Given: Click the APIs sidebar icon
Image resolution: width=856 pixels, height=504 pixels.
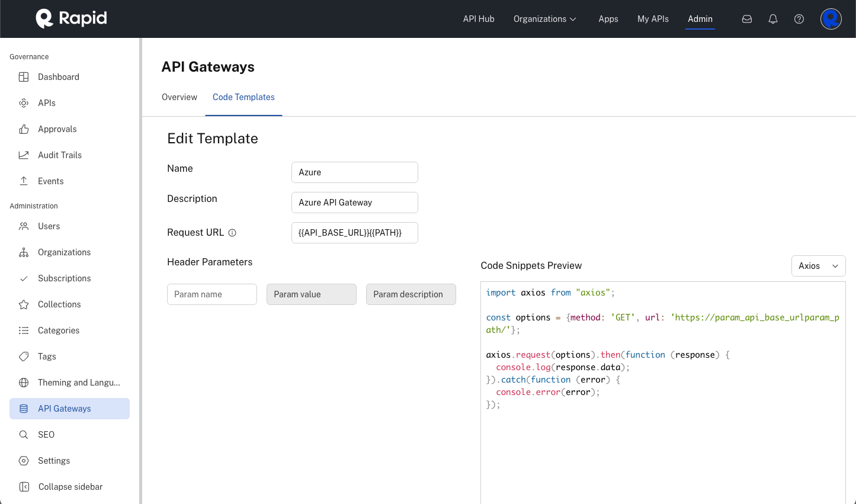Looking at the screenshot, I should click(x=24, y=103).
